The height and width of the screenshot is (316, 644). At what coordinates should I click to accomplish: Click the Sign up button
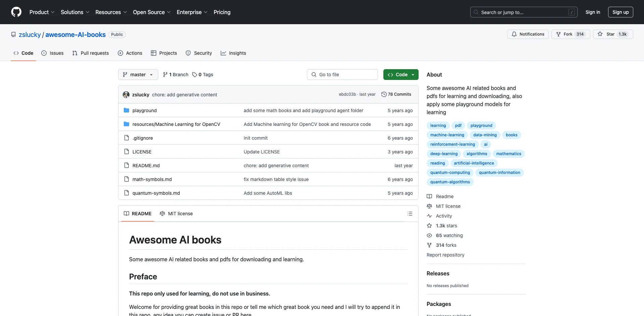click(x=621, y=12)
